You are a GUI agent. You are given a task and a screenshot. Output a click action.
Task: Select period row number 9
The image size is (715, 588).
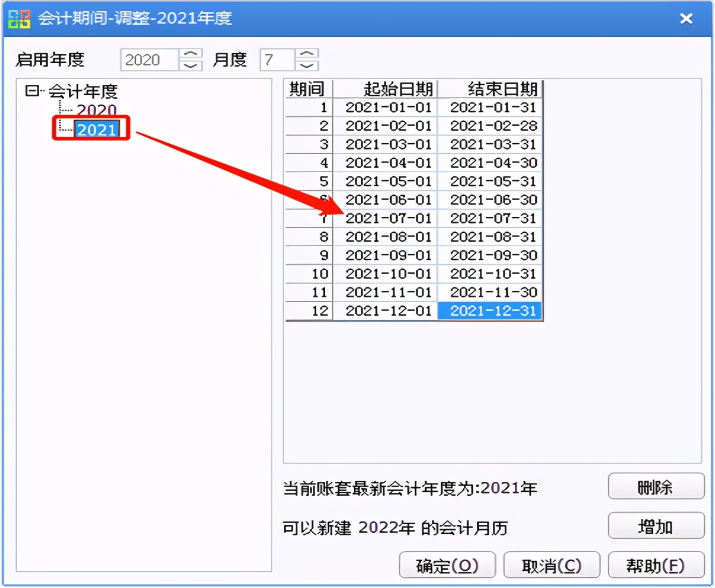309,255
